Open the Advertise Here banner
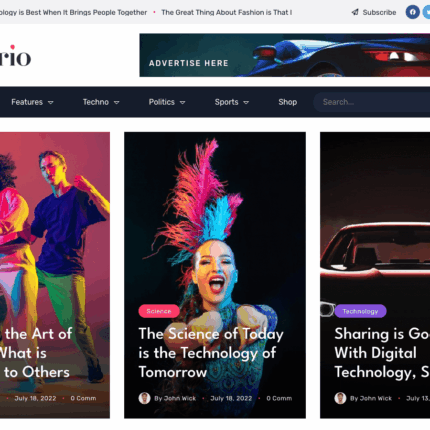The width and height of the screenshot is (430, 430). pyautogui.click(x=285, y=55)
